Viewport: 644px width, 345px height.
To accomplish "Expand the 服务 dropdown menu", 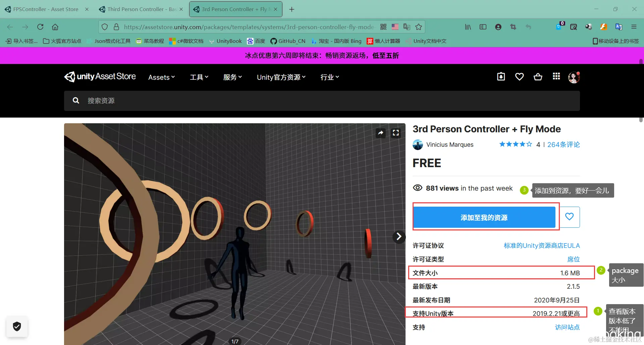I will click(232, 77).
